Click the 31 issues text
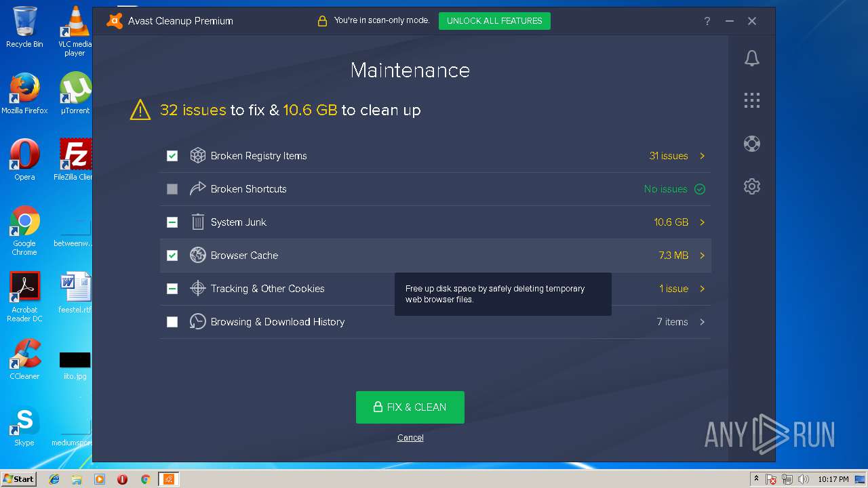Screen dimensions: 868x488 pyautogui.click(x=669, y=156)
